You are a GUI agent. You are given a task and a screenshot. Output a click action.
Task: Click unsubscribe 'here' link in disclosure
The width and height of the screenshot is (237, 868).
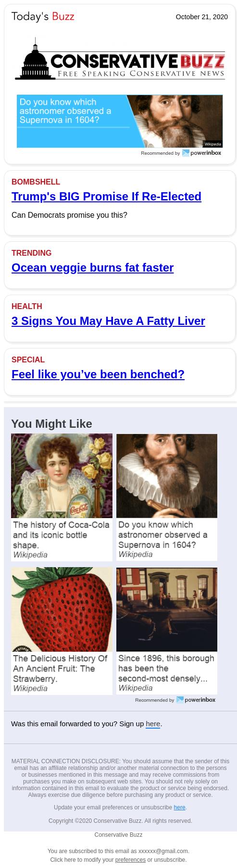coord(179,807)
